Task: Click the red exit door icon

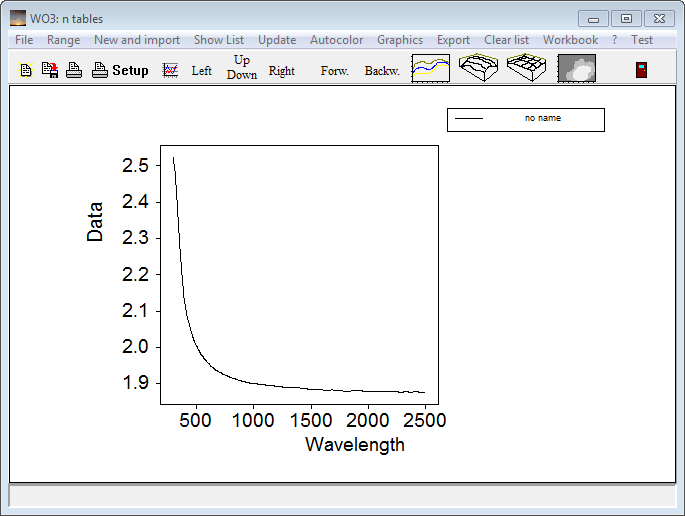Action: [x=641, y=70]
